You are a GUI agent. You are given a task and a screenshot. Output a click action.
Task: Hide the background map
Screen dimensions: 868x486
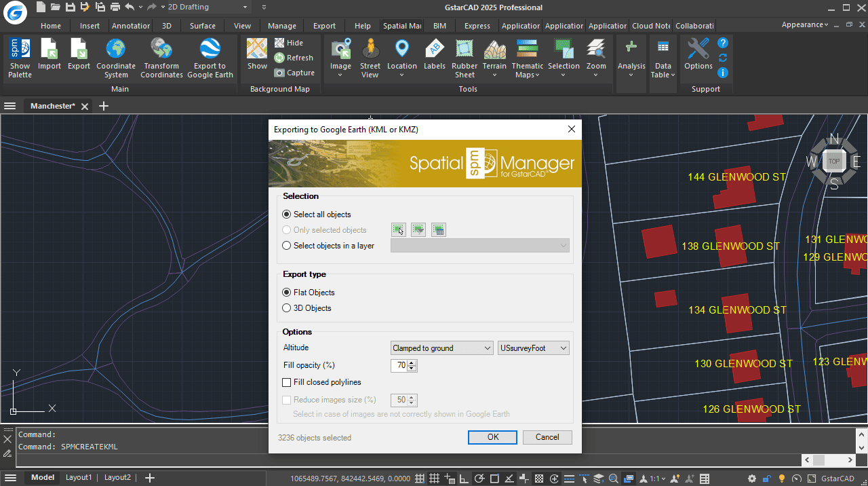(289, 43)
